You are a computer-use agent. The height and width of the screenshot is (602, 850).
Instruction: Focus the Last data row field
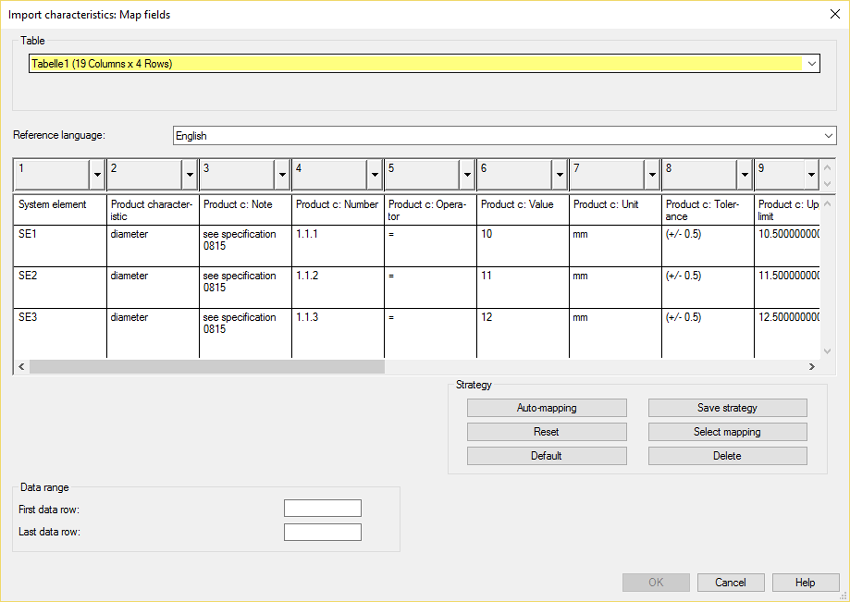pyautogui.click(x=323, y=532)
